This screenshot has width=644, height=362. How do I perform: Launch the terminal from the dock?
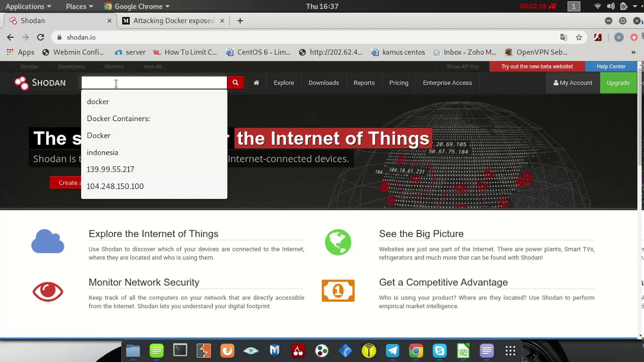tap(180, 350)
